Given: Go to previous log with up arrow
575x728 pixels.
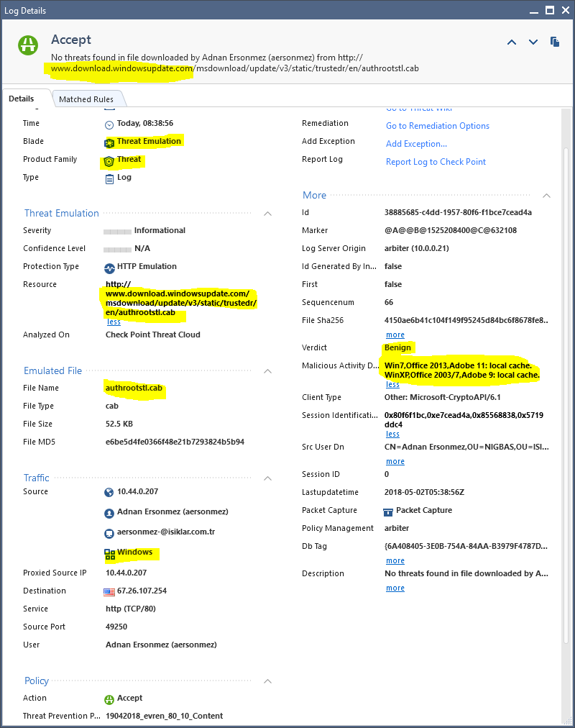Looking at the screenshot, I should [512, 42].
